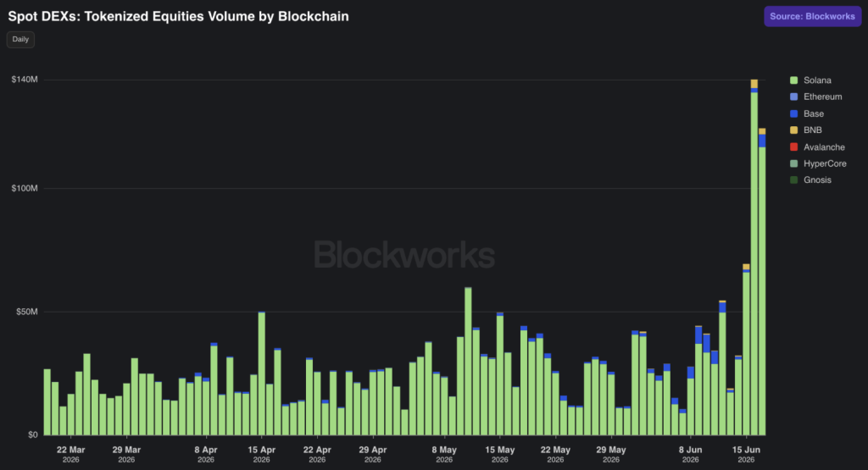Click the tall bar near 15 Apr reaching $50M

(261, 373)
